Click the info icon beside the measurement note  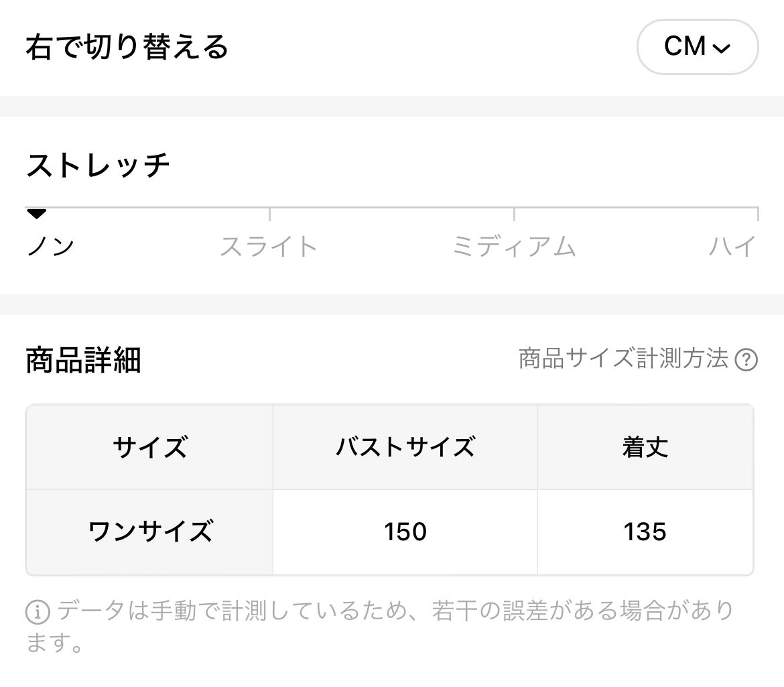[x=38, y=612]
